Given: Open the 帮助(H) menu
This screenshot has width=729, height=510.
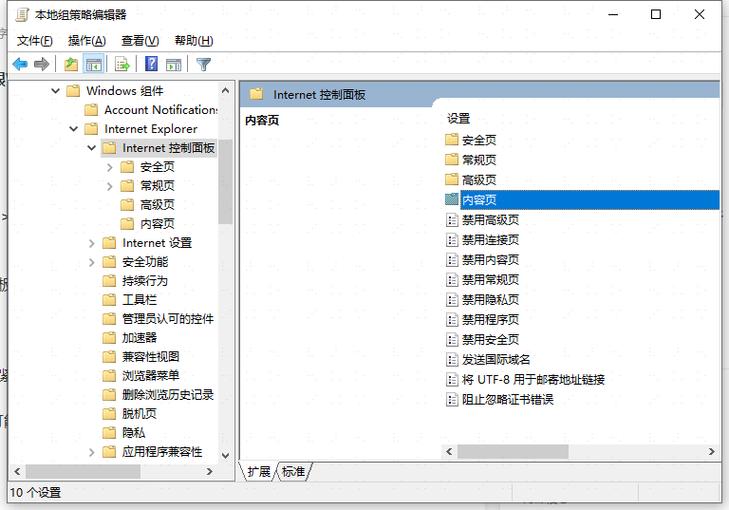Looking at the screenshot, I should click(193, 41).
